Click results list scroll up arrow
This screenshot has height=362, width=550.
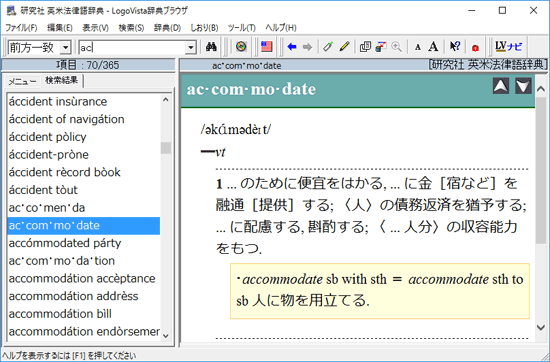coord(166,100)
